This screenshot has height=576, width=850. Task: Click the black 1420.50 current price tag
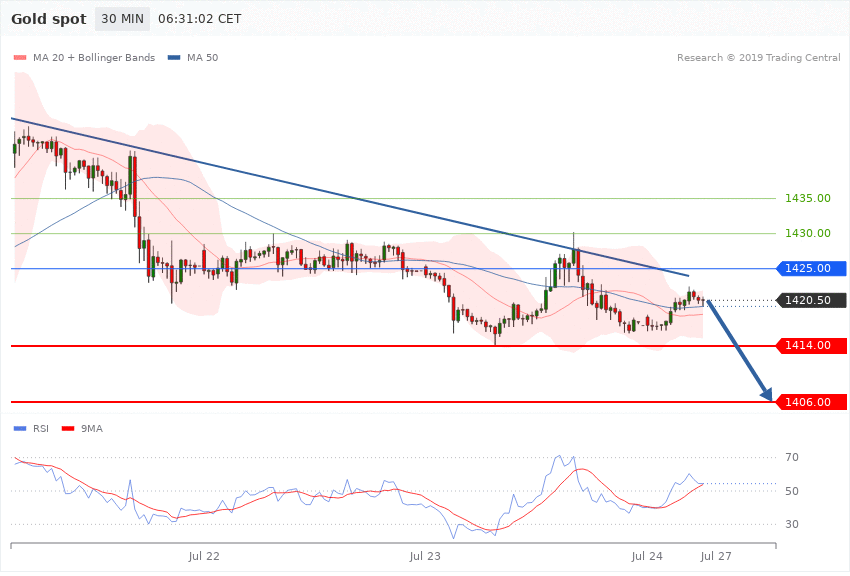click(812, 300)
